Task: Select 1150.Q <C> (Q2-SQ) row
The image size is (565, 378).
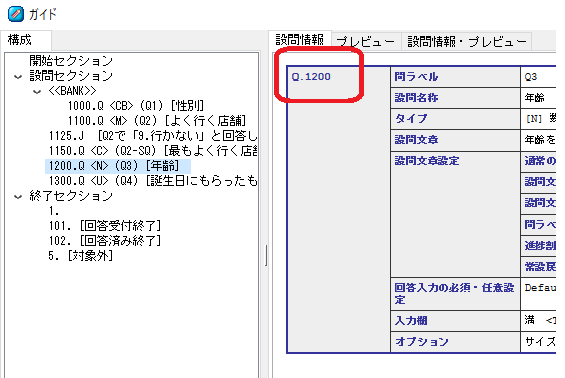Action: [x=153, y=151]
